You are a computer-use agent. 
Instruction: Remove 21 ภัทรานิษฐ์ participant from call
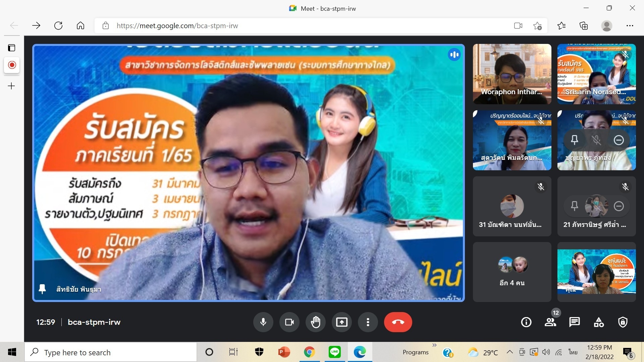[619, 206]
